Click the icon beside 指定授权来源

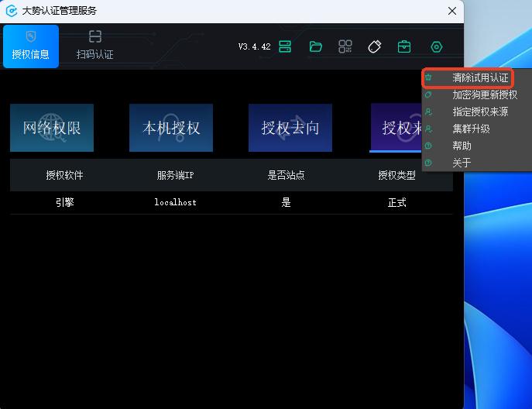point(428,112)
